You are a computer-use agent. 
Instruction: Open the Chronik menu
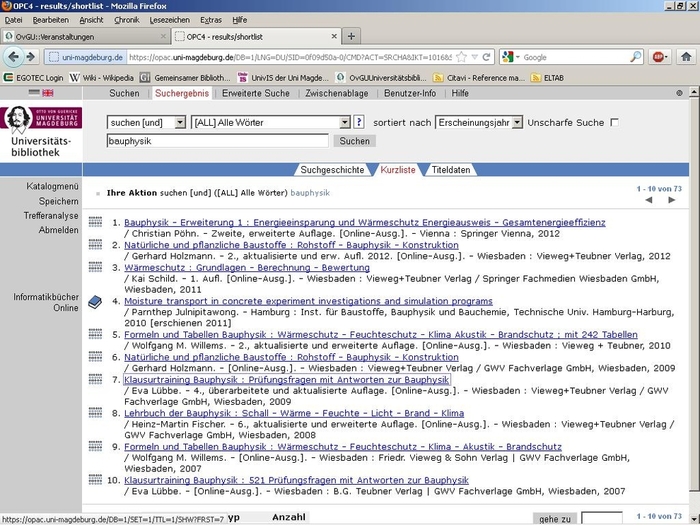pos(127,20)
